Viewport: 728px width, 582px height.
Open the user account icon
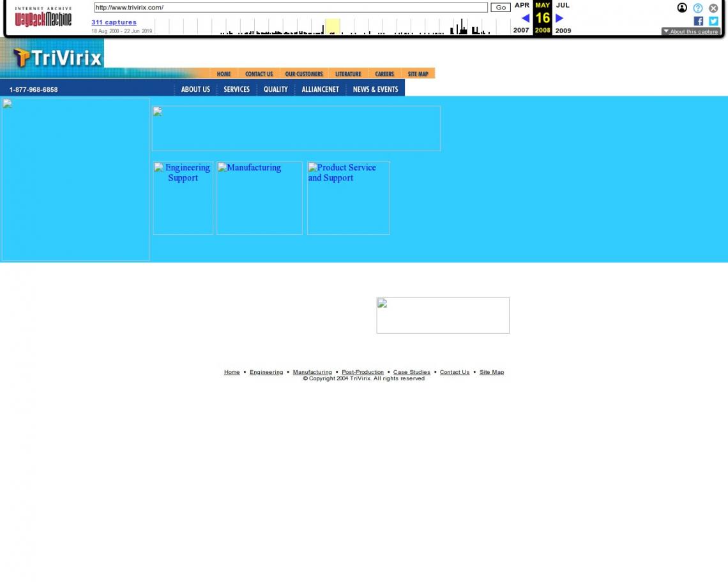click(681, 8)
